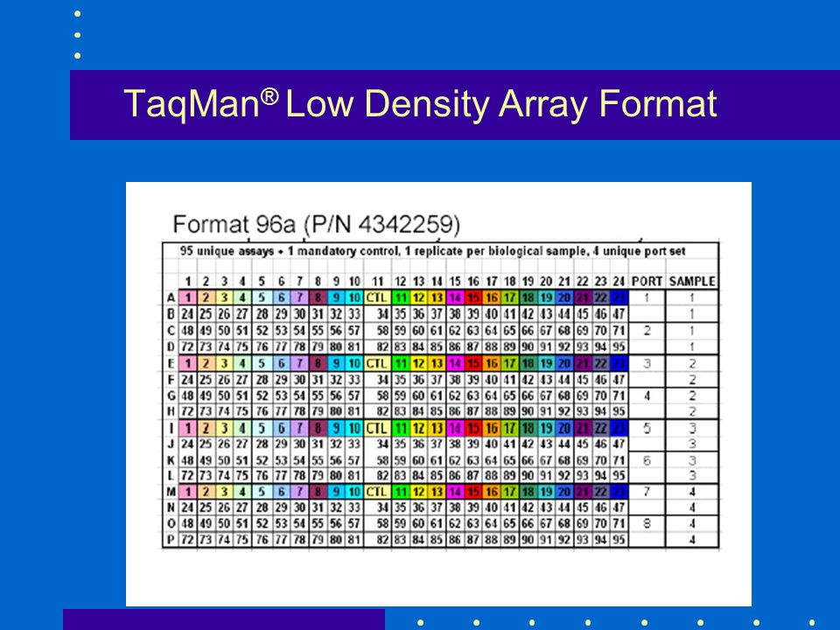Click SAMPLE value 1 in row A
This screenshot has height=630, width=840.
click(x=691, y=297)
